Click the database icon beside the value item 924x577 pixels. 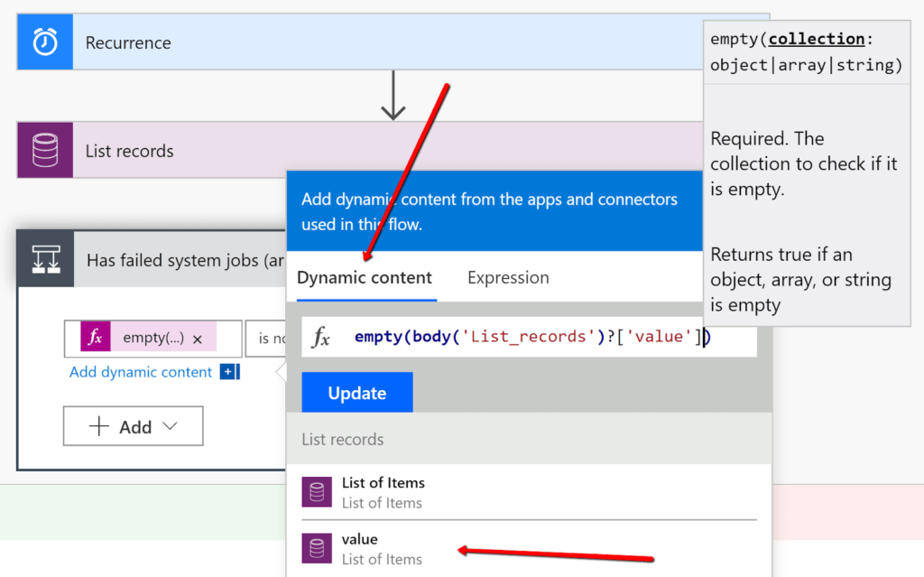pyautogui.click(x=317, y=548)
